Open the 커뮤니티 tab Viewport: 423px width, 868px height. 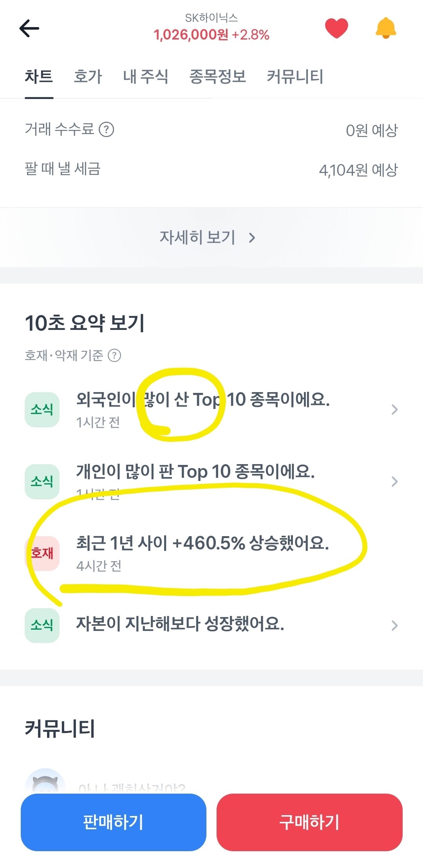tap(295, 76)
